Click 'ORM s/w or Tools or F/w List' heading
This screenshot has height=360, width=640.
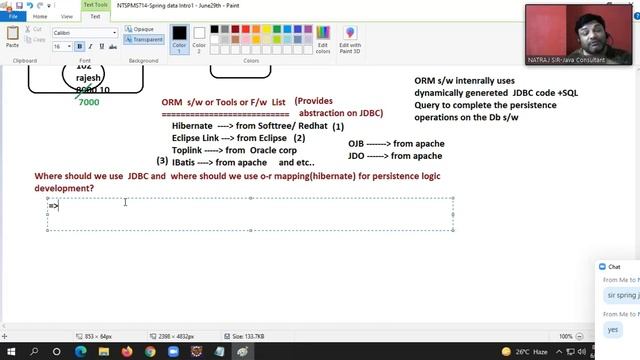click(x=223, y=102)
